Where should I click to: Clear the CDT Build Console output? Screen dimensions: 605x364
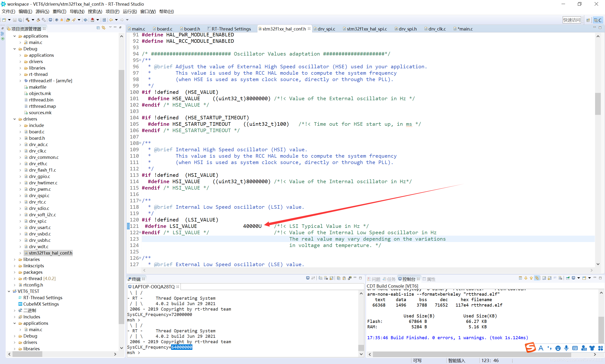coord(560,278)
